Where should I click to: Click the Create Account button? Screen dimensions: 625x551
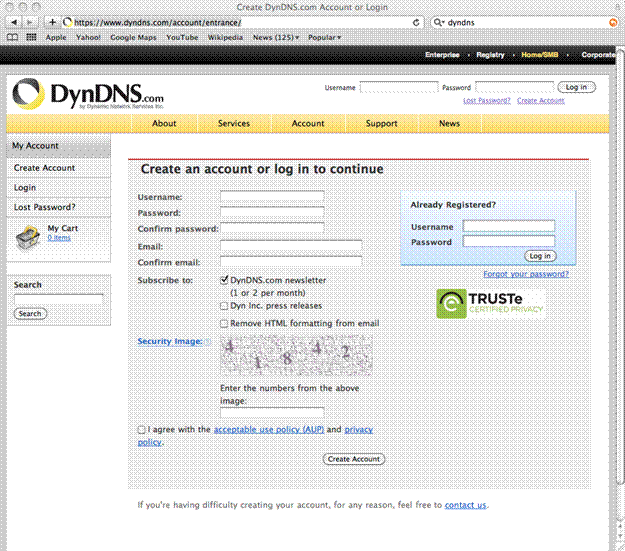354,459
